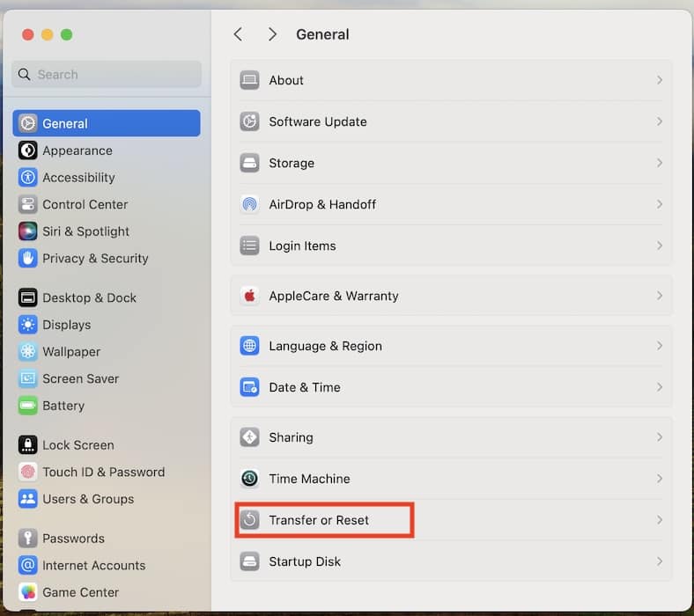Click the Search field in the sidebar
The width and height of the screenshot is (694, 616).
pyautogui.click(x=107, y=75)
